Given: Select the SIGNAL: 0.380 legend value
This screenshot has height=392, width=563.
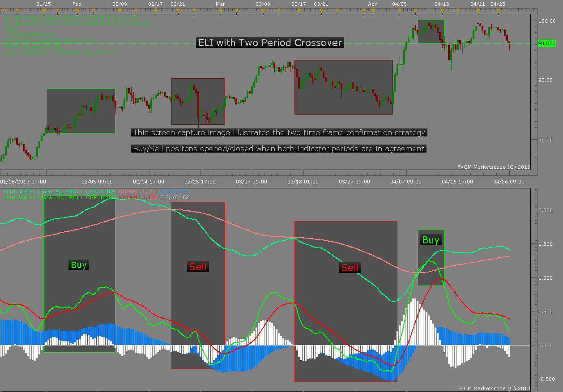Looking at the screenshot, I should point(137,197).
